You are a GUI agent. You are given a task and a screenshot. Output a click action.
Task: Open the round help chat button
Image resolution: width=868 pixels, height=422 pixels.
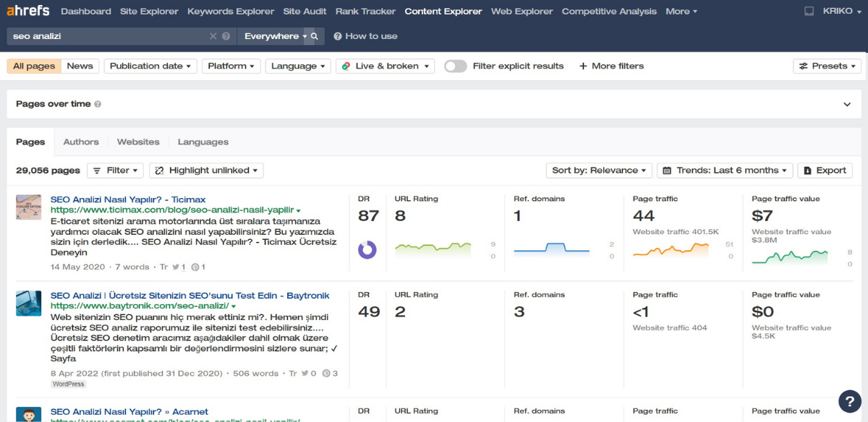pos(849,401)
